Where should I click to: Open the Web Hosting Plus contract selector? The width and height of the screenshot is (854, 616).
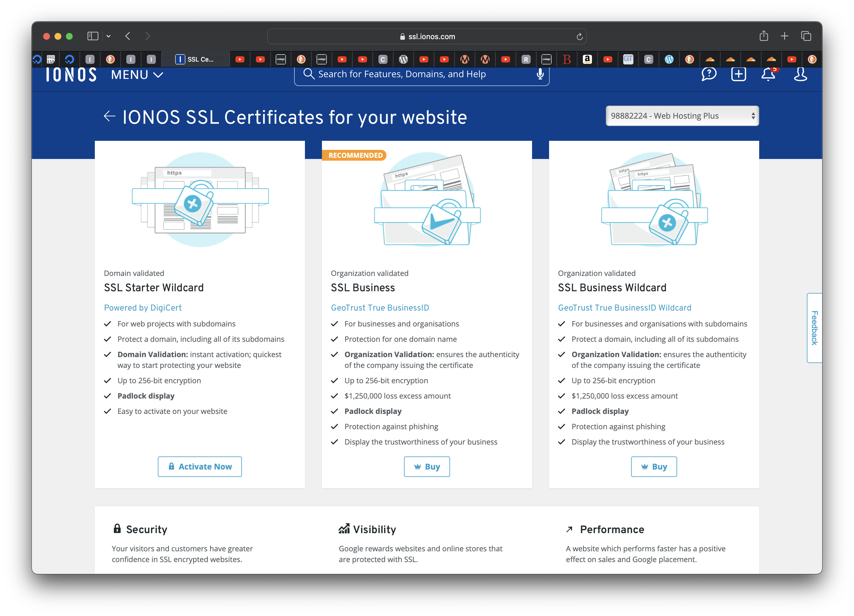(x=682, y=116)
